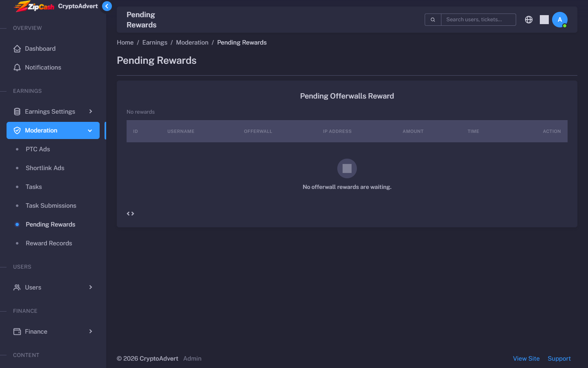The height and width of the screenshot is (368, 588).
Task: Click the Home breadcrumb link
Action: pyautogui.click(x=125, y=43)
